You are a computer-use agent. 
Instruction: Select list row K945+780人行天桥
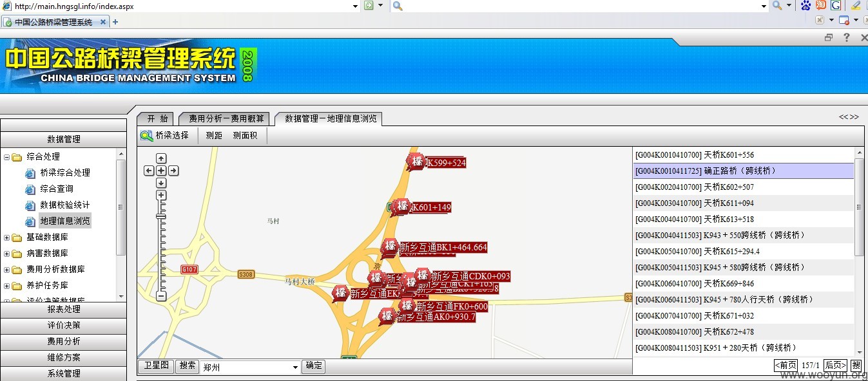point(744,299)
